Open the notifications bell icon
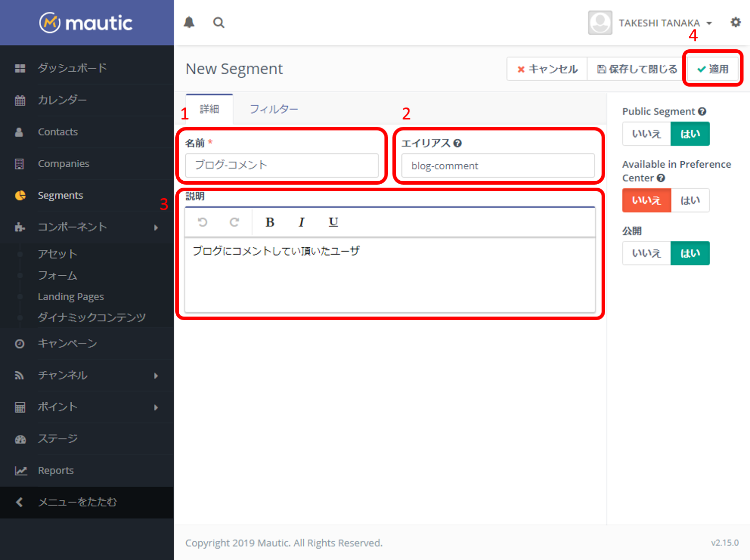The image size is (750, 560). tap(189, 22)
